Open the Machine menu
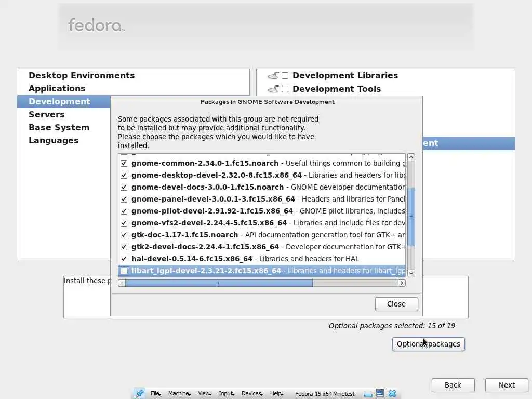The width and height of the screenshot is (532, 399). tap(179, 393)
